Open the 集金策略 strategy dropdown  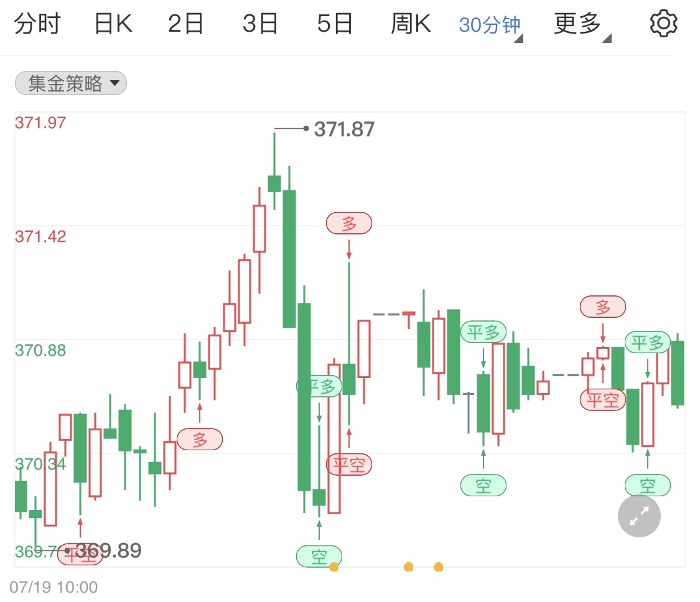click(71, 83)
